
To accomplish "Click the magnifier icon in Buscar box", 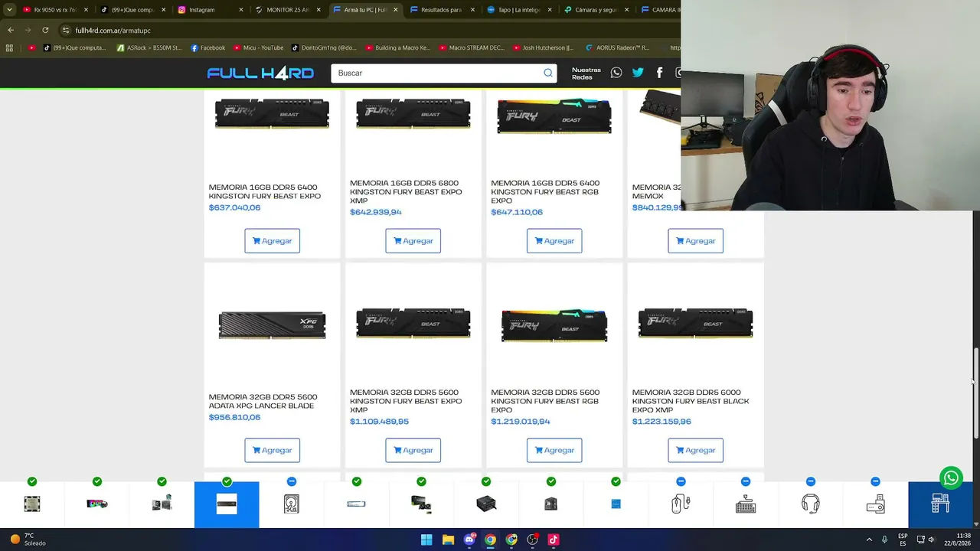I will pyautogui.click(x=548, y=73).
